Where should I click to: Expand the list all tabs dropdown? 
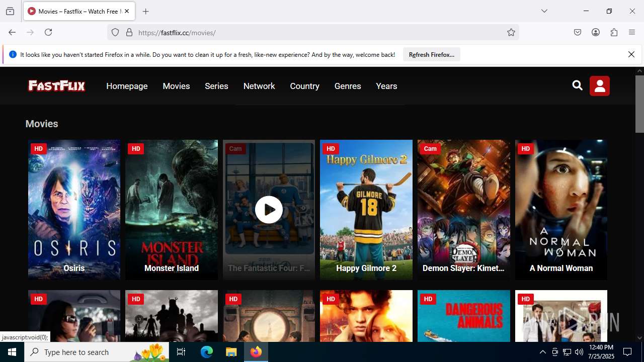[x=544, y=11]
